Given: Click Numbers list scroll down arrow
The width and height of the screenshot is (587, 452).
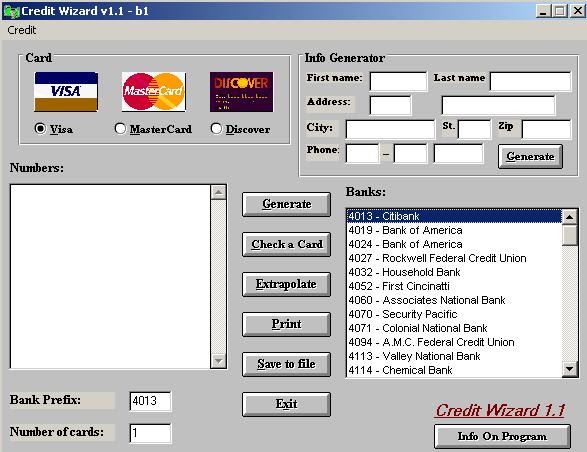Looking at the screenshot, I should 218,361.
